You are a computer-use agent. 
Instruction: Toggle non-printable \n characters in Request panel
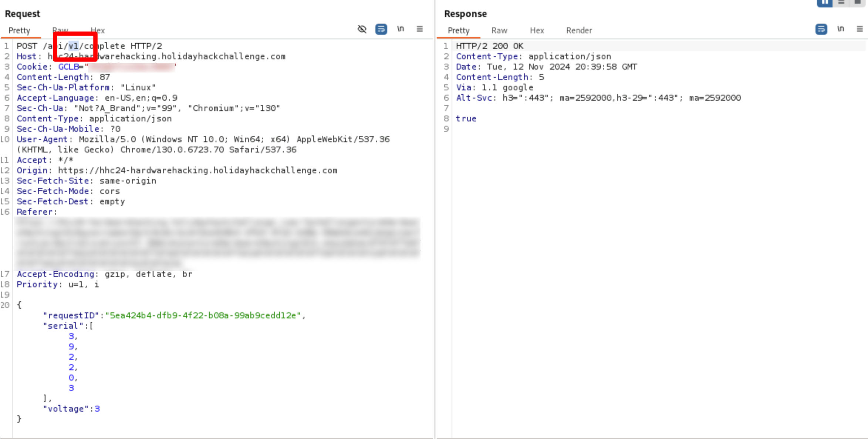pos(401,29)
